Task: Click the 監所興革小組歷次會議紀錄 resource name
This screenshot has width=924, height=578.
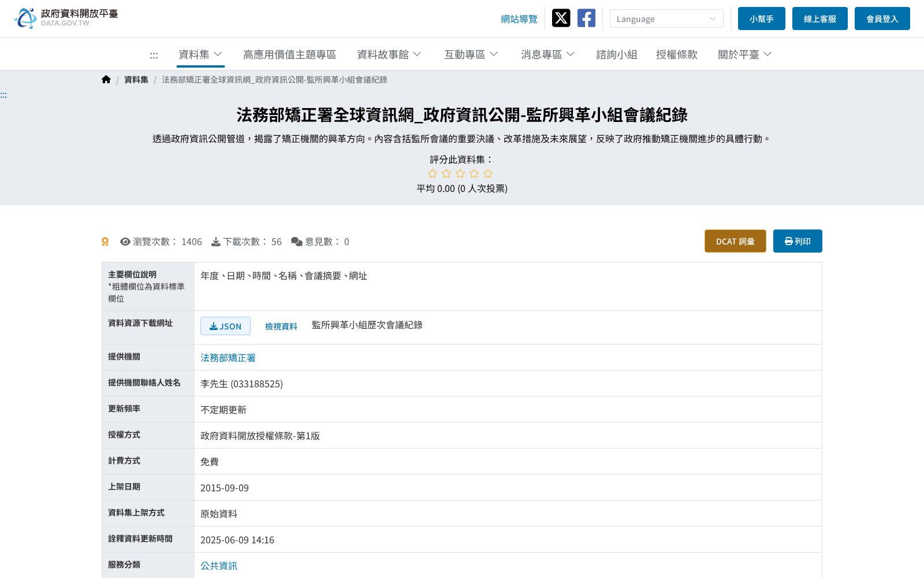Action: 367,325
